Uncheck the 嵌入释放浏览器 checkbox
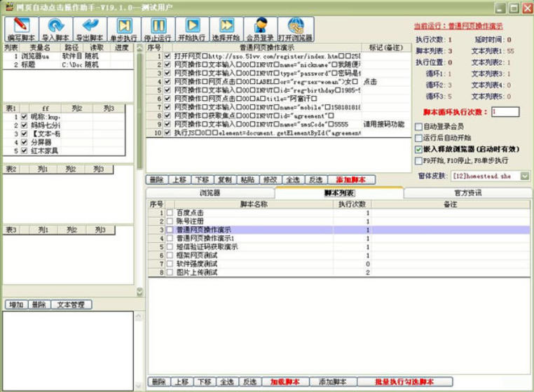Screen dimensions: 534x392 [x=418, y=149]
